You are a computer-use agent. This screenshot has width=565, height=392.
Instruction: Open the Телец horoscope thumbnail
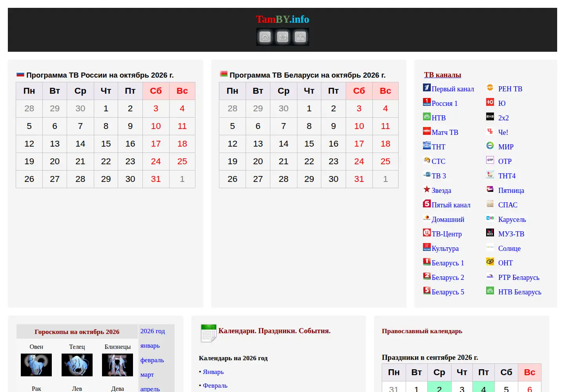click(77, 365)
